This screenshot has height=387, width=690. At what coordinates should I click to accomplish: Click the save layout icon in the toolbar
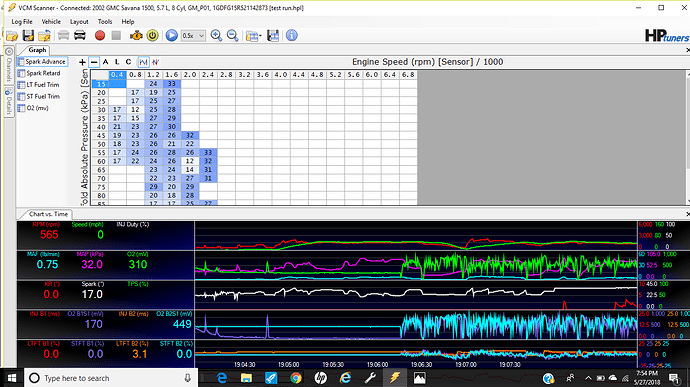[273, 36]
